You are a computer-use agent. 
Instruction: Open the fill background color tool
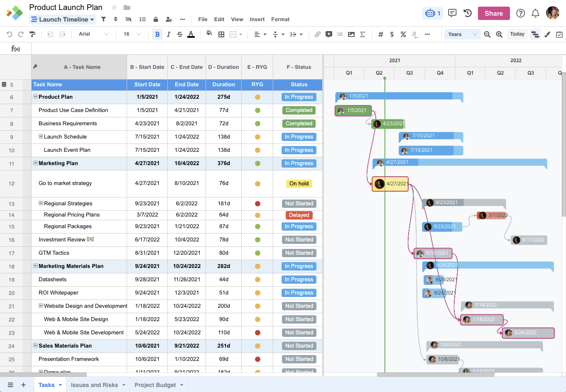(209, 34)
